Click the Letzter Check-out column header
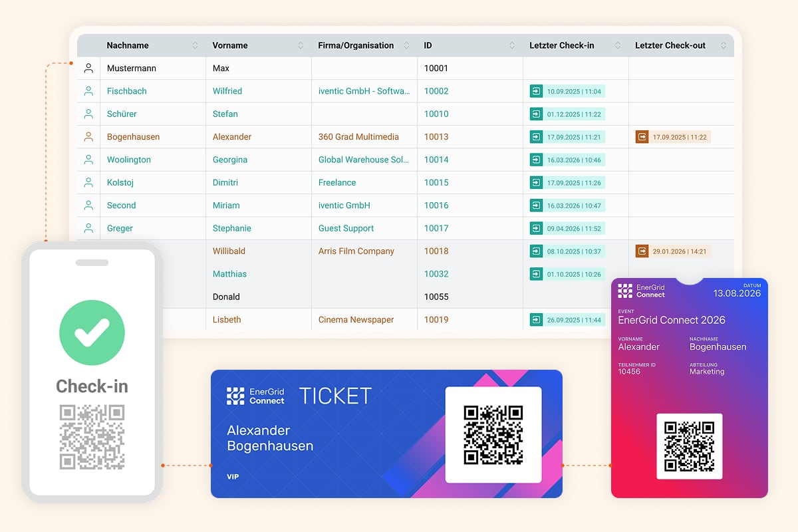 tap(670, 46)
